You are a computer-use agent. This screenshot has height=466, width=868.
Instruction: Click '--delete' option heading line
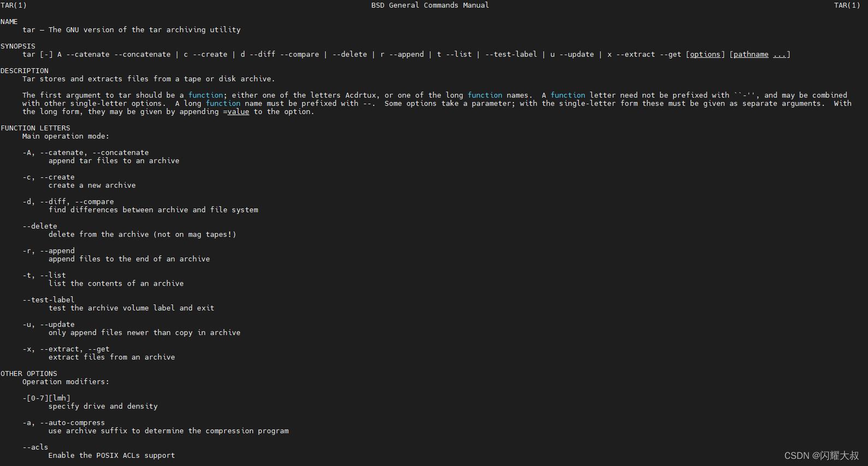pyautogui.click(x=40, y=226)
